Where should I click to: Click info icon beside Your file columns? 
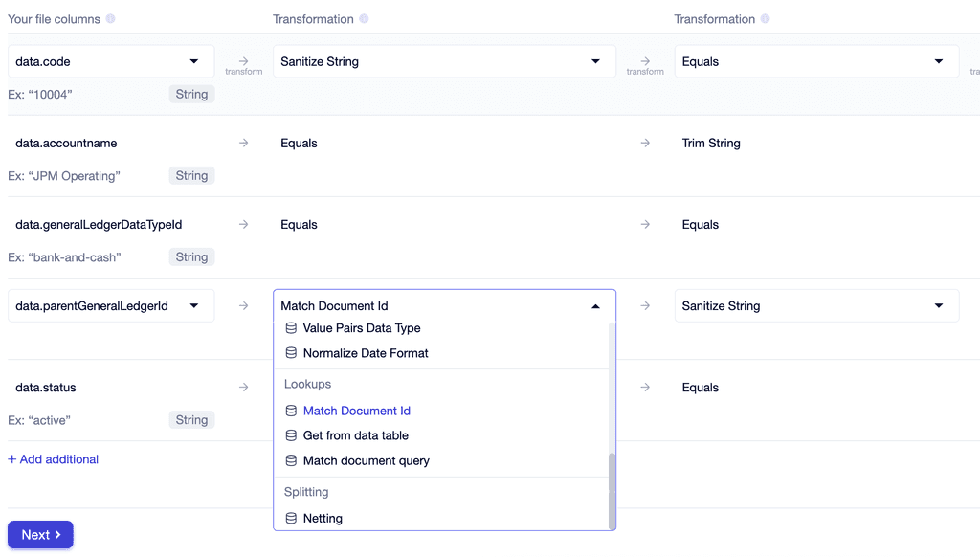[x=111, y=19]
